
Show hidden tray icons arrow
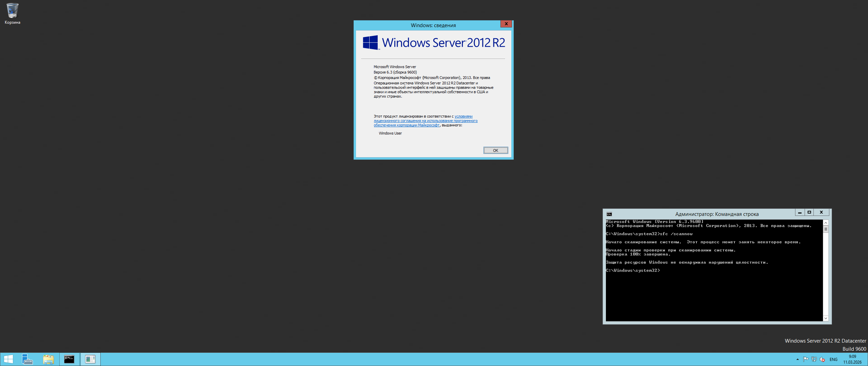797,359
